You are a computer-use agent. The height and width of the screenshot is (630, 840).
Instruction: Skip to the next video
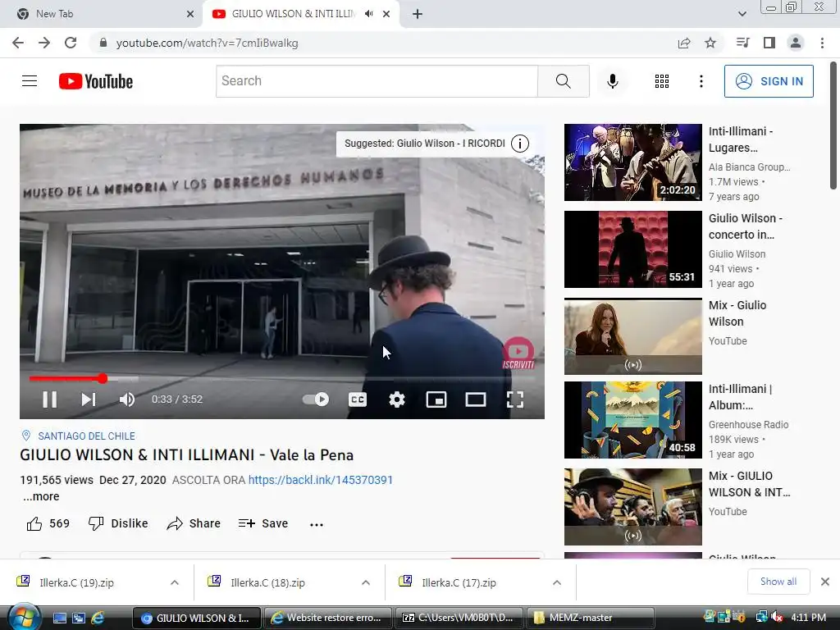tap(89, 399)
